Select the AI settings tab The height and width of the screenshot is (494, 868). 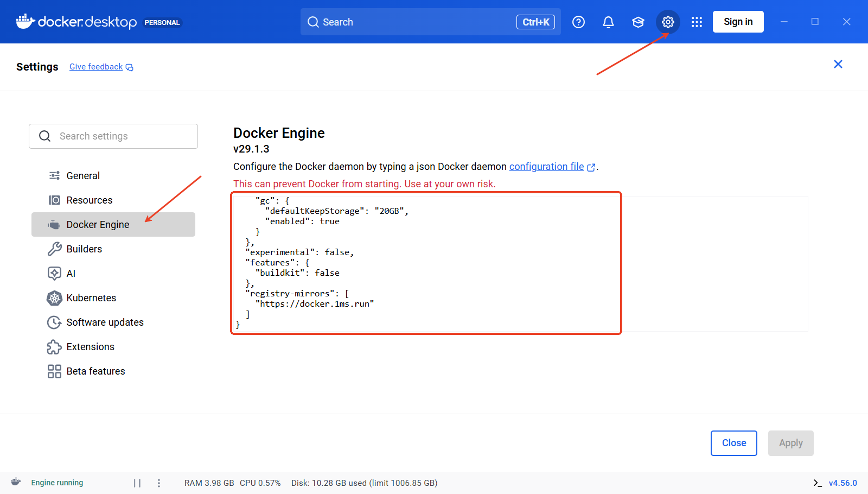[113, 273]
